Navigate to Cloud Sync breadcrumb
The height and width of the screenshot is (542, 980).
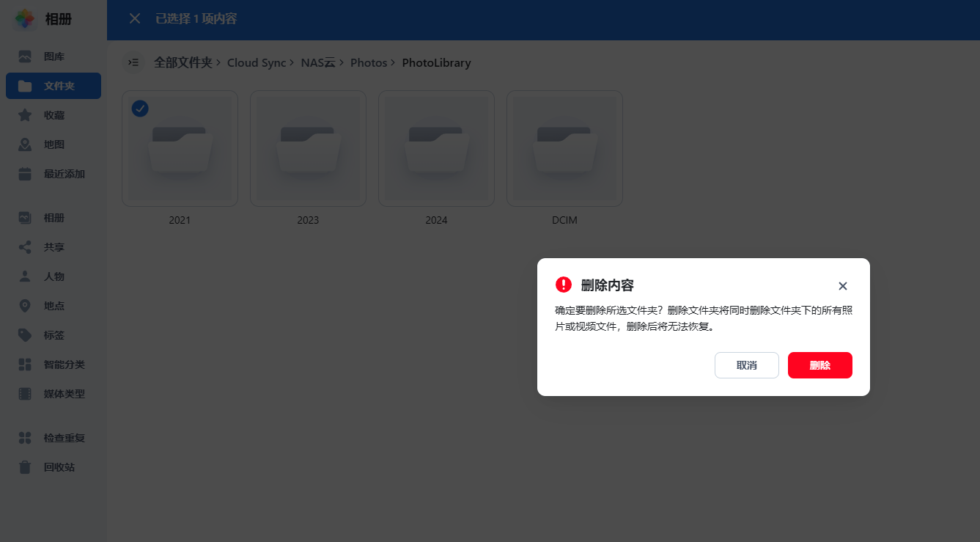(257, 63)
